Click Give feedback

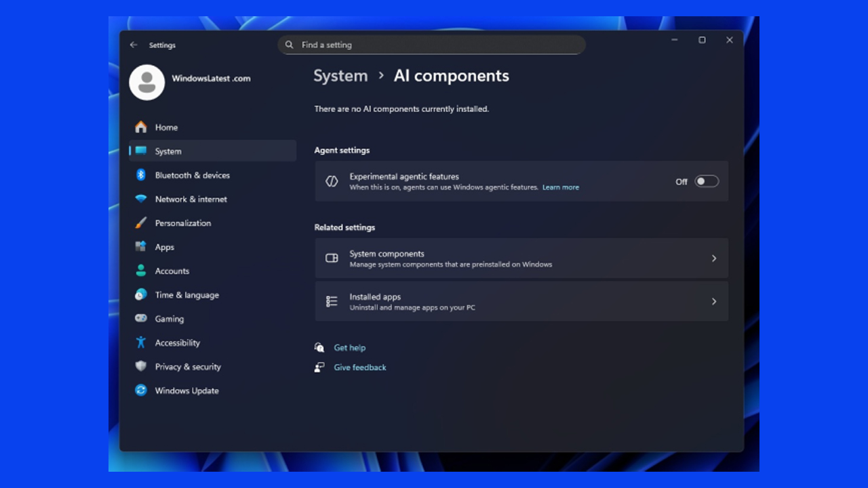[x=360, y=367]
